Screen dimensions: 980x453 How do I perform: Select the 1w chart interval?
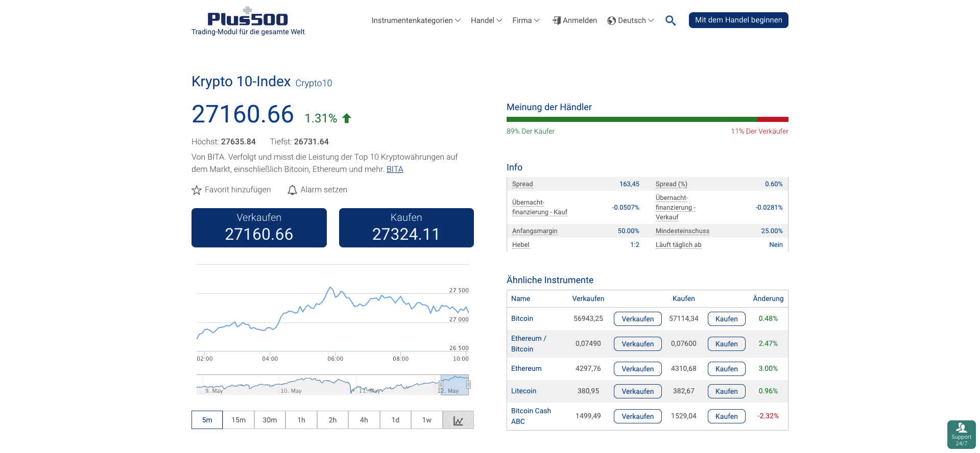click(427, 420)
